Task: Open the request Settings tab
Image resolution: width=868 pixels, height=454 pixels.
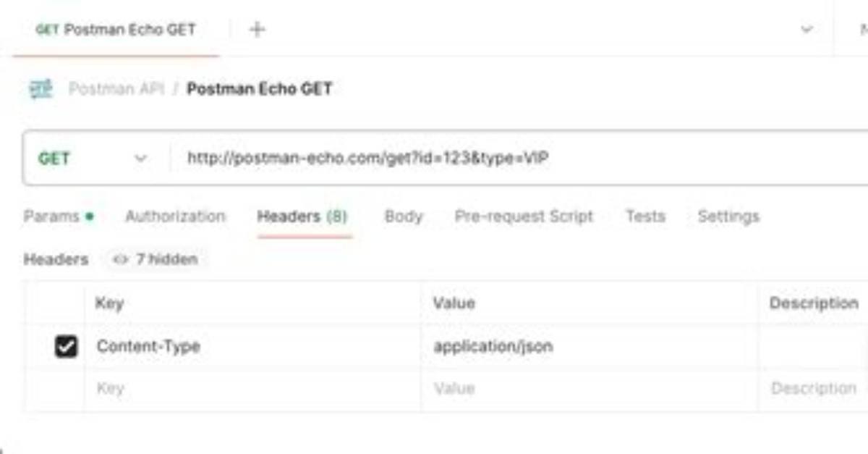Action: [x=728, y=217]
